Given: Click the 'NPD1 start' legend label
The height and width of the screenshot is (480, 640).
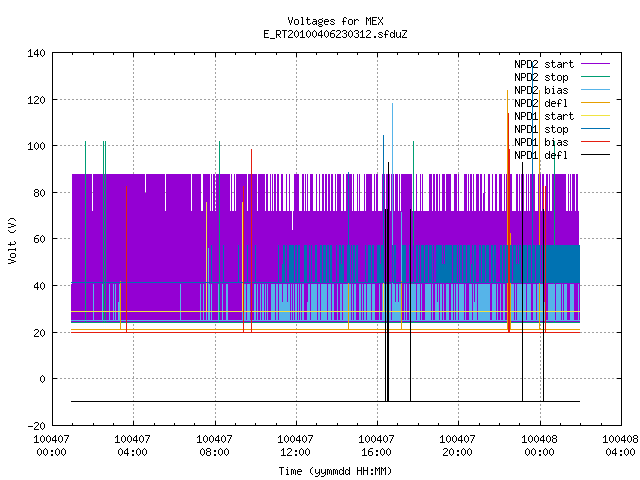Looking at the screenshot, I should [x=544, y=116].
